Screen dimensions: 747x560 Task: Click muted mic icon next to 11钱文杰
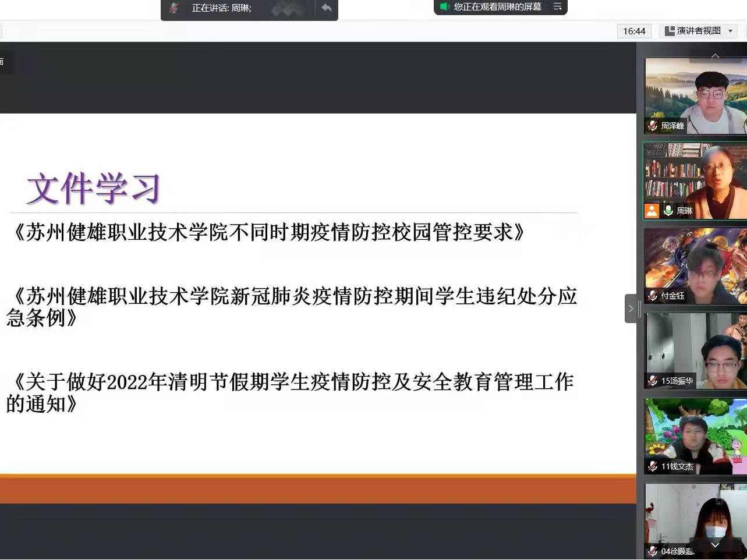653,466
